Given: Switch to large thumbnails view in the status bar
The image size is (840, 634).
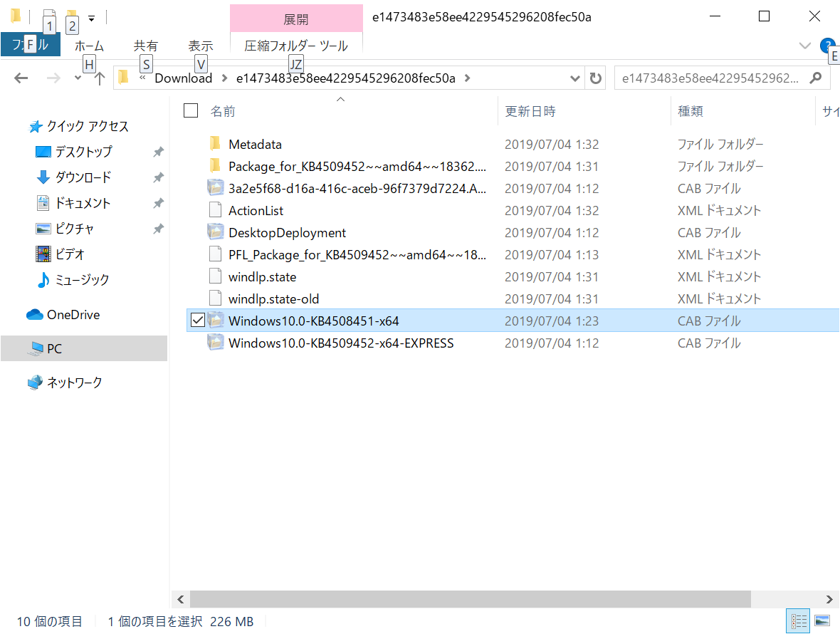Looking at the screenshot, I should [821, 620].
